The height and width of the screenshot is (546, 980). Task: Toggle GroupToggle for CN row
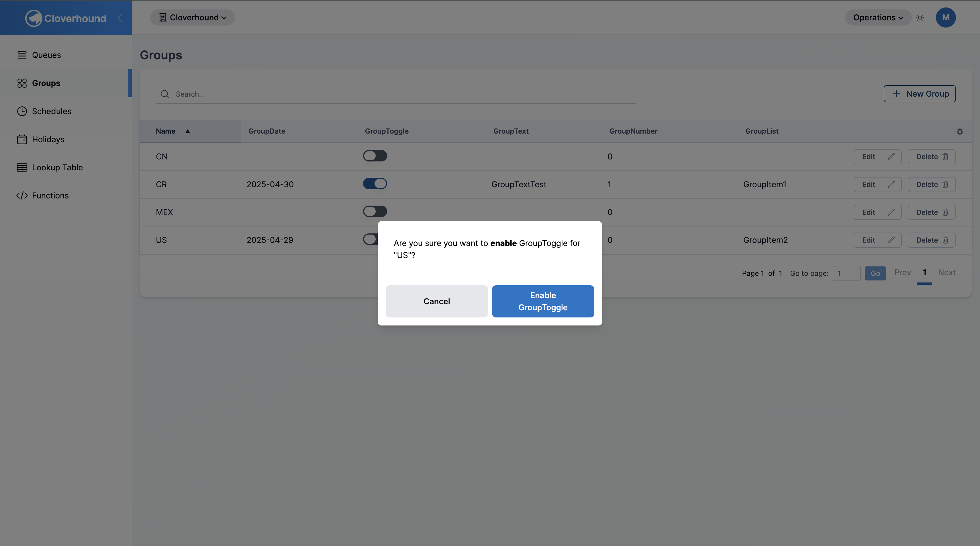(375, 156)
